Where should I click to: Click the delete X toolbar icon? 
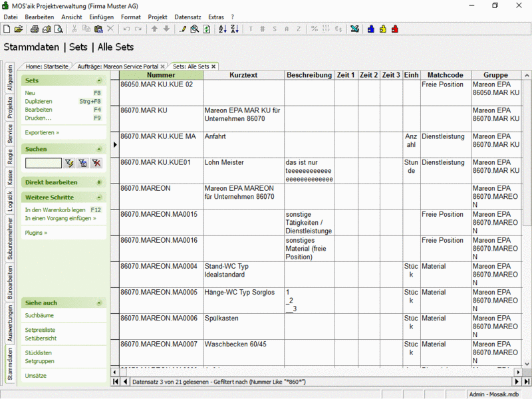pyautogui.click(x=110, y=29)
